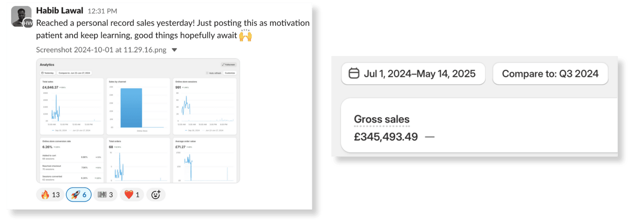644x223 pixels.
Task: Enable the Auto-refresh checkbox
Action: click(207, 73)
